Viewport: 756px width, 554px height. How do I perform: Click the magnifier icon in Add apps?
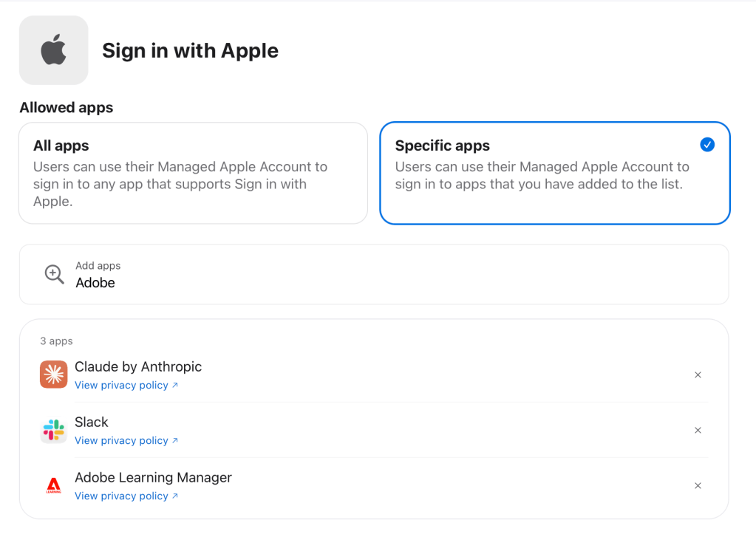(x=54, y=274)
